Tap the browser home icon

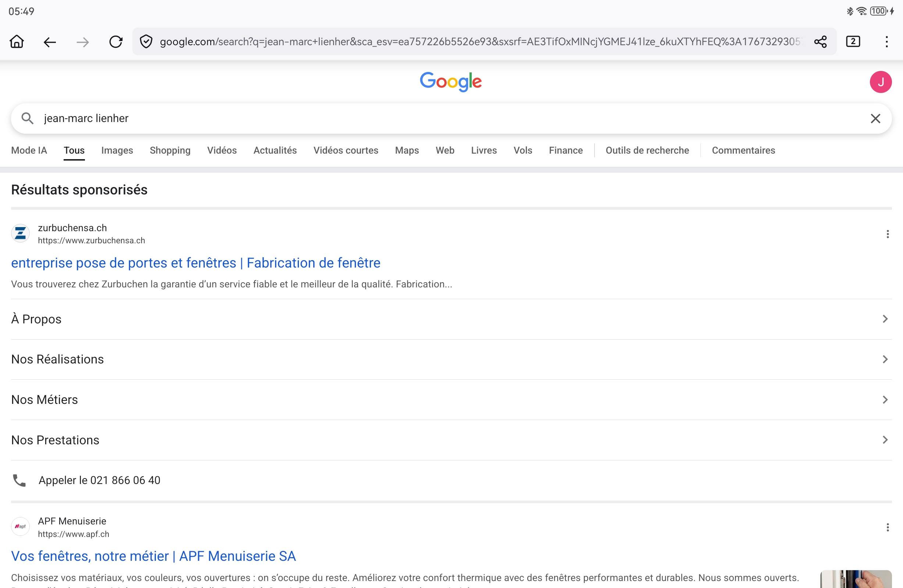[17, 42]
